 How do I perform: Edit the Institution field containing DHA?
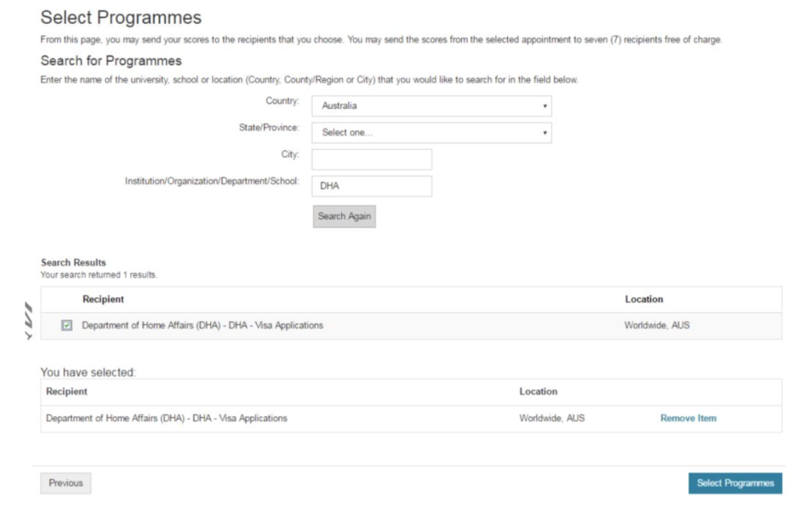click(372, 186)
